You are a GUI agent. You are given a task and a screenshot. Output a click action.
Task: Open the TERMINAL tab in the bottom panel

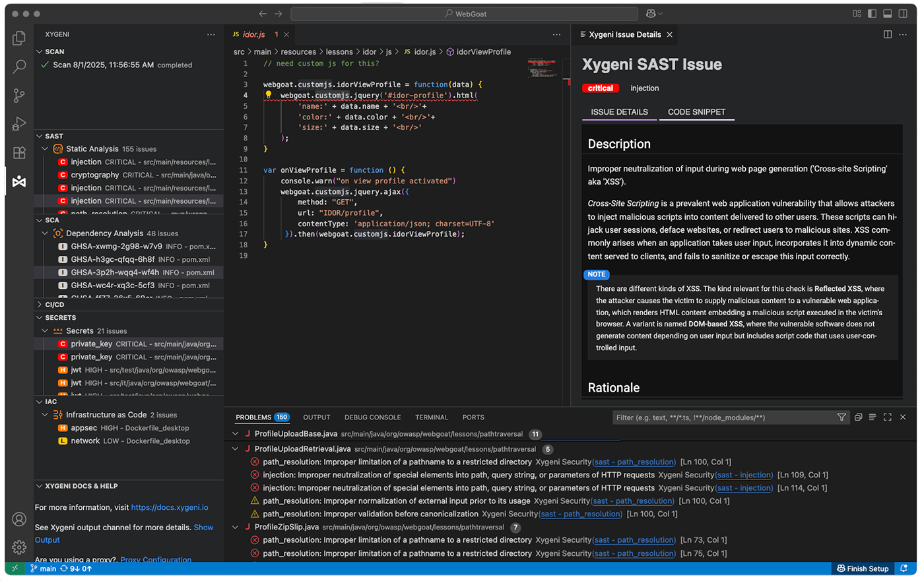[432, 417]
